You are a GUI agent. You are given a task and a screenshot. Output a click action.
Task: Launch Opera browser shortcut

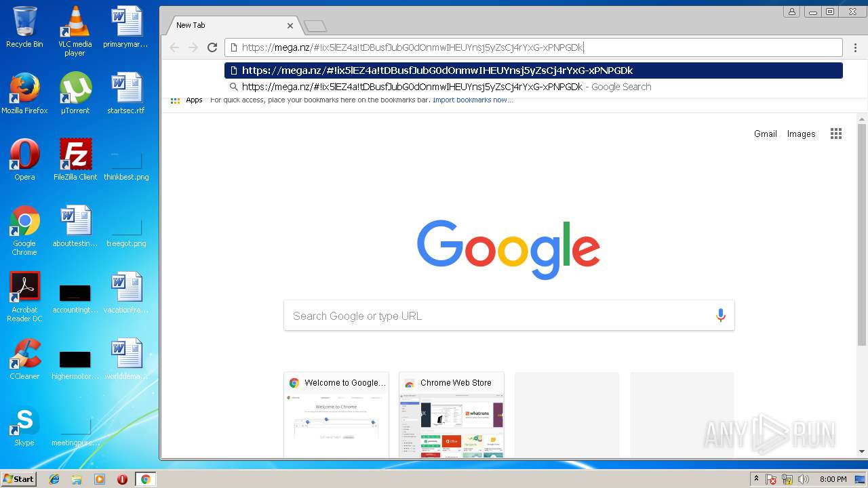[x=24, y=160]
